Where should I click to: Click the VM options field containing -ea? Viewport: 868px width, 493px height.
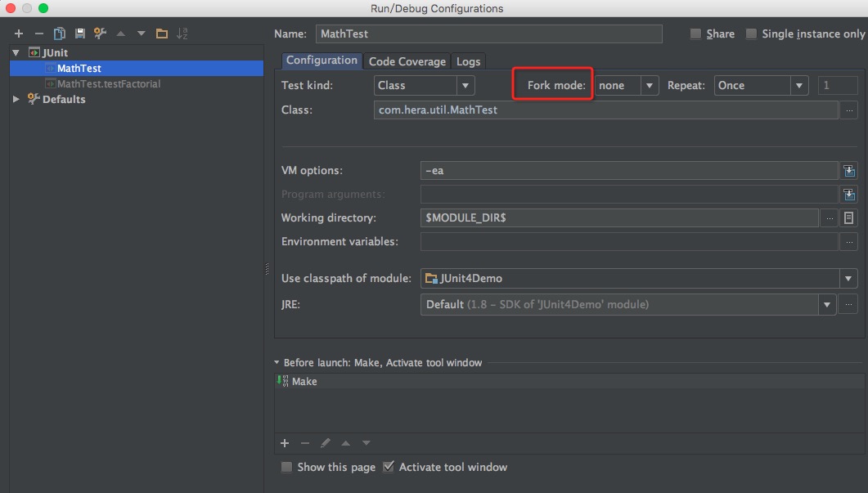coord(629,170)
